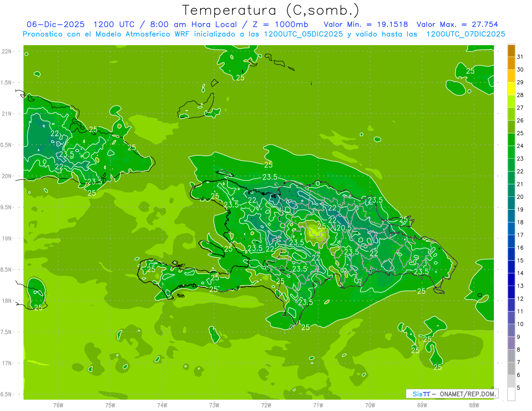Pick the yellow legend swatch between 28 and 29
Image resolution: width=532 pixels, height=411 pixels.
tap(511, 89)
